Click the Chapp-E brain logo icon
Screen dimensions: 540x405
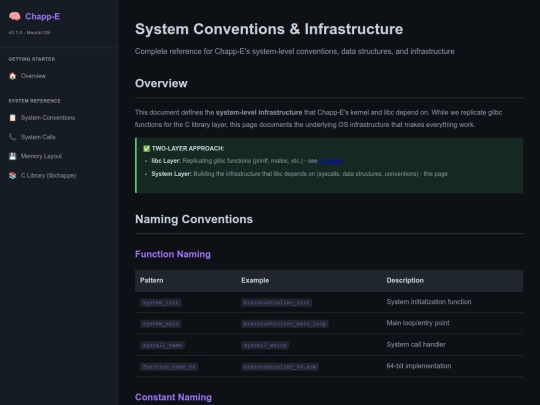[14, 16]
